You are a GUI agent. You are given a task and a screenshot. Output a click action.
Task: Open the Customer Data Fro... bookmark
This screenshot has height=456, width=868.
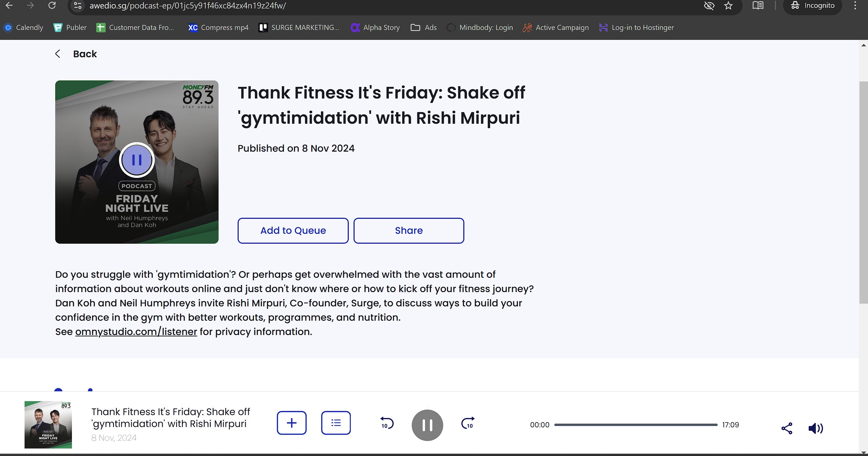tap(135, 28)
